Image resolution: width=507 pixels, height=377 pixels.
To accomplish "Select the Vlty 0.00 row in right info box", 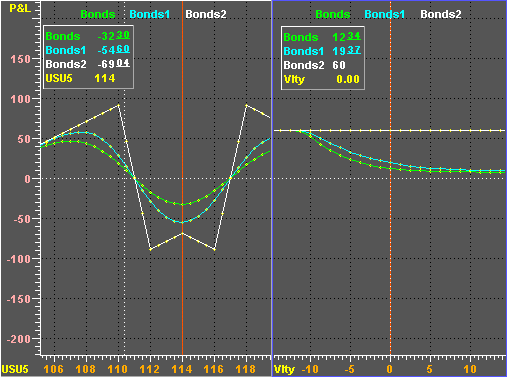I will (322, 79).
